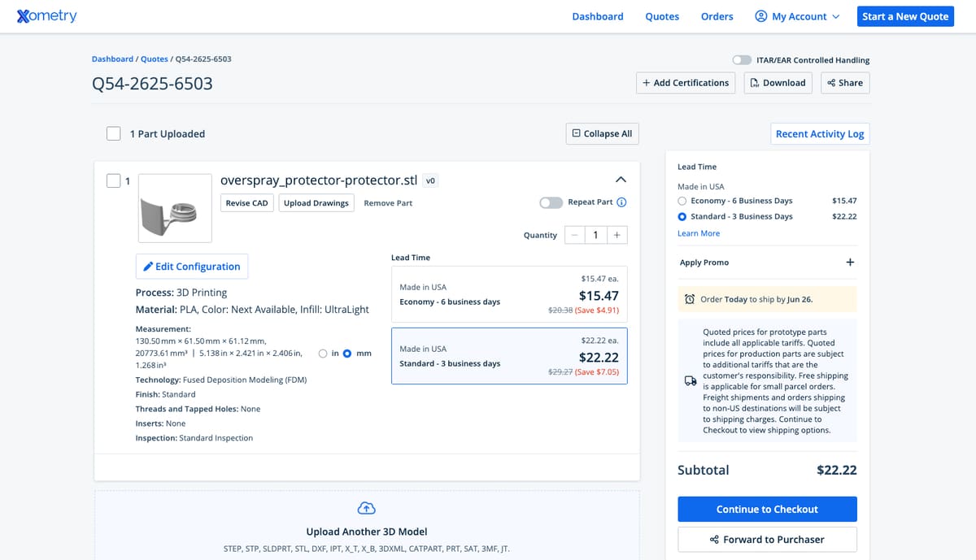
Task: Click the Quotes breadcrumb link
Action: pyautogui.click(x=155, y=59)
